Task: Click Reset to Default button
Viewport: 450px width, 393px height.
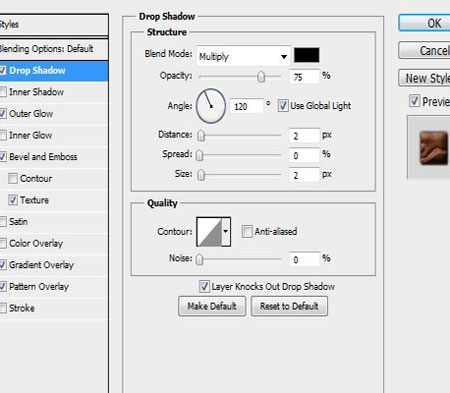Action: 289,306
